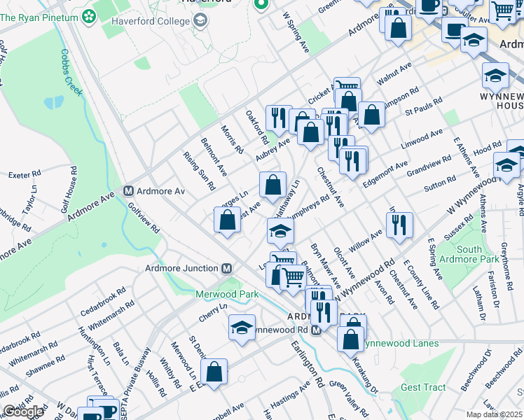The image size is (524, 420).
Task: Select the St Pauls Rd street label
Action: tap(424, 106)
